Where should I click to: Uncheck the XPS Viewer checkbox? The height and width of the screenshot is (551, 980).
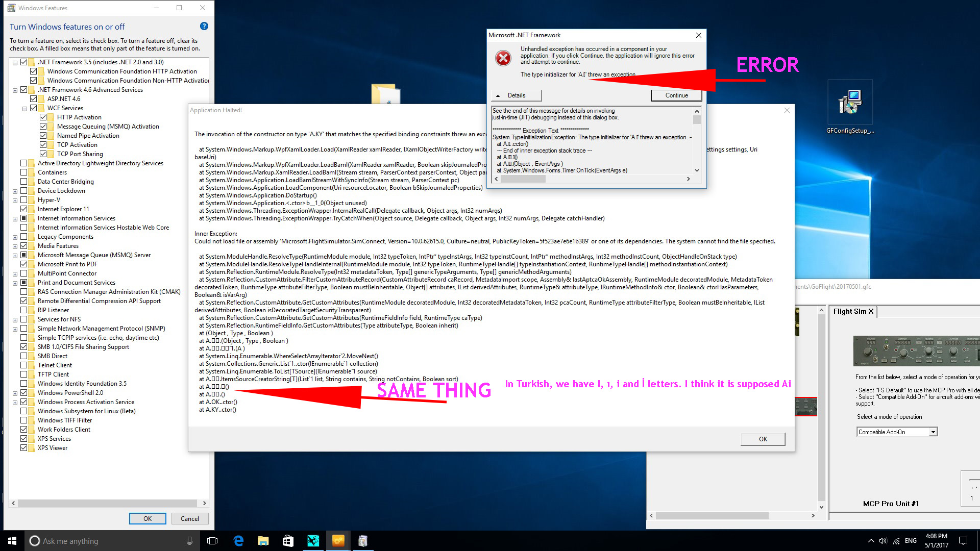click(x=24, y=448)
